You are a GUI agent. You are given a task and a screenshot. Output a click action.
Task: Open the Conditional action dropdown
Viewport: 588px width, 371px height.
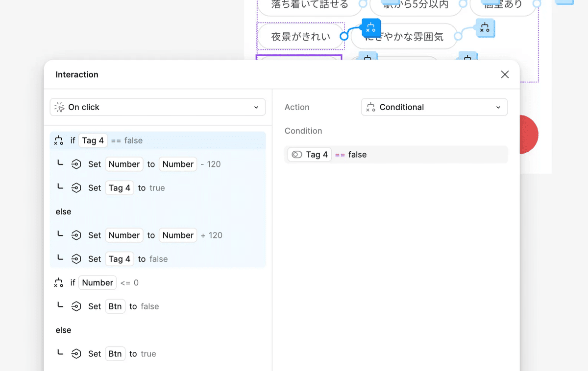pyautogui.click(x=434, y=107)
